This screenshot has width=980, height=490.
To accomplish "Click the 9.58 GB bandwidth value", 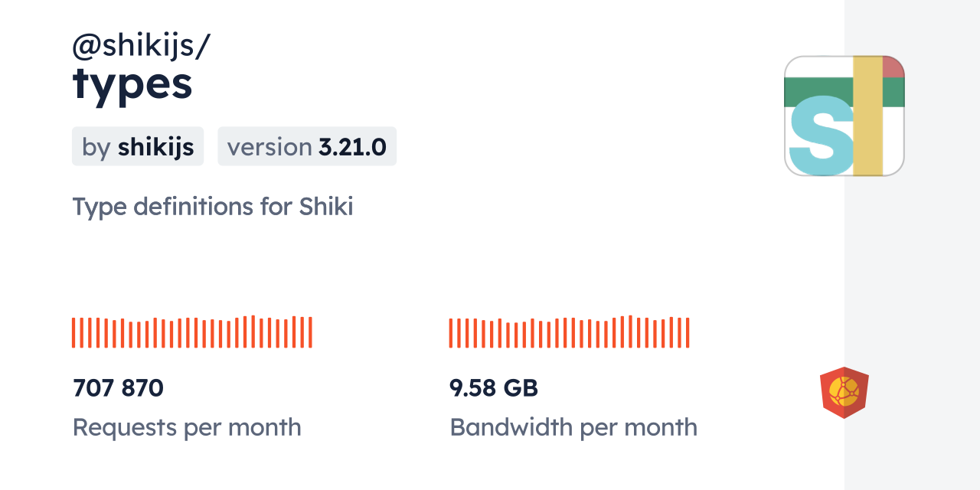I will (494, 388).
